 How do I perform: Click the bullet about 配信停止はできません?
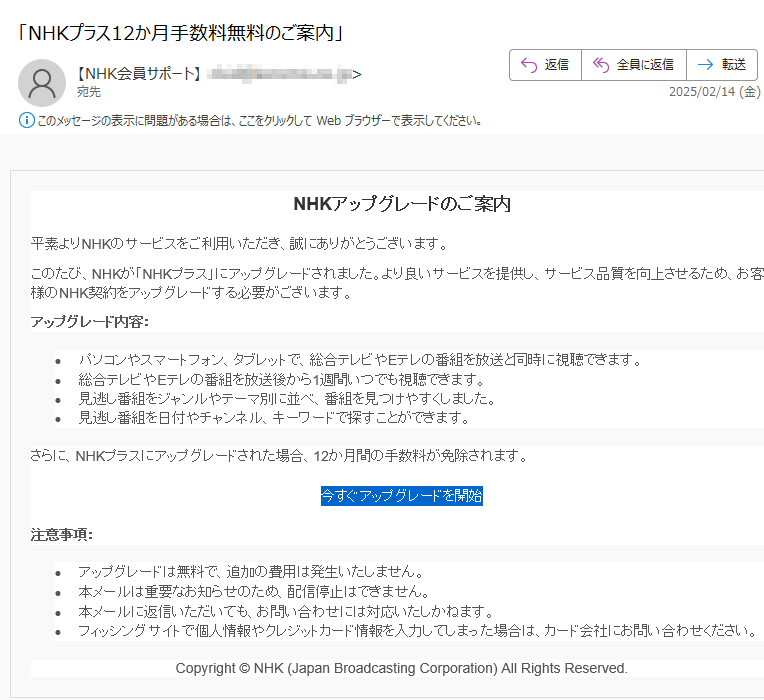(254, 591)
